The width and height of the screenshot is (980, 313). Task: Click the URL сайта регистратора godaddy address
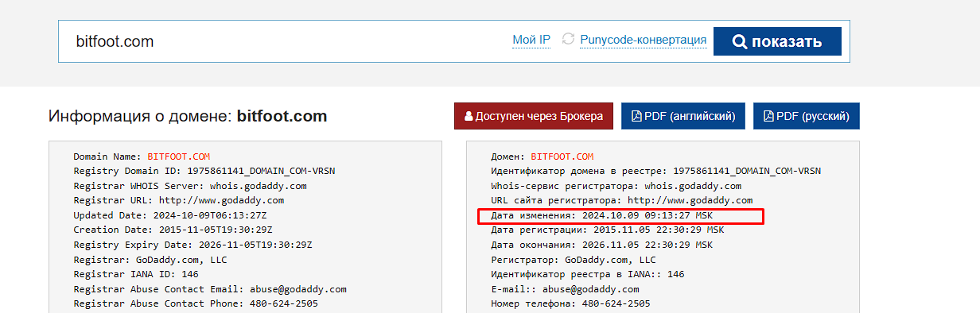[690, 200]
